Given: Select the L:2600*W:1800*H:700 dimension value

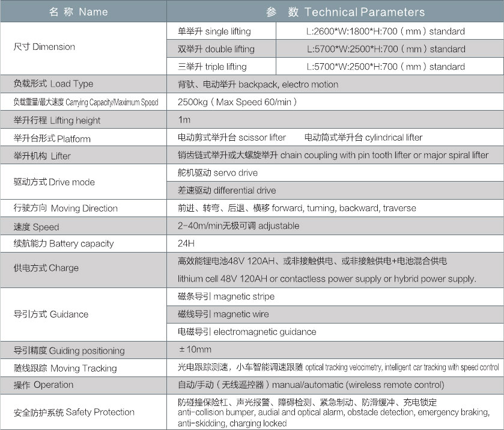Looking at the screenshot, I should click(386, 31).
